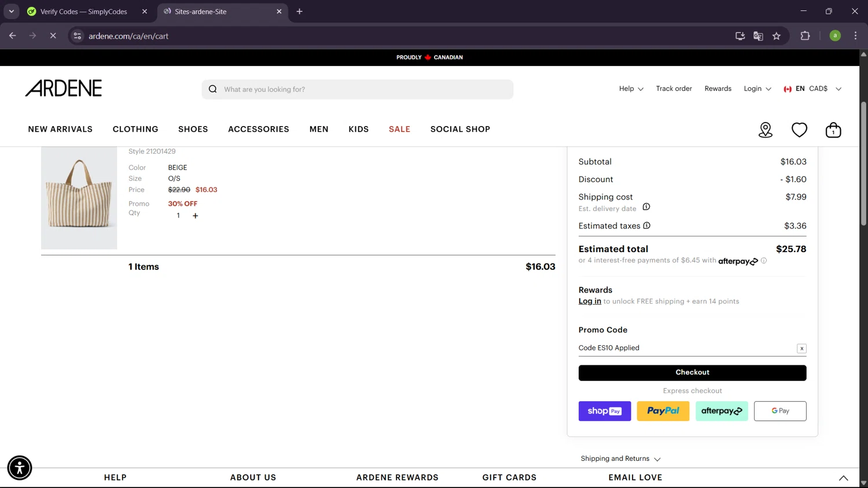Open GIFT CARDS footer section
The image size is (868, 488).
pyautogui.click(x=509, y=478)
